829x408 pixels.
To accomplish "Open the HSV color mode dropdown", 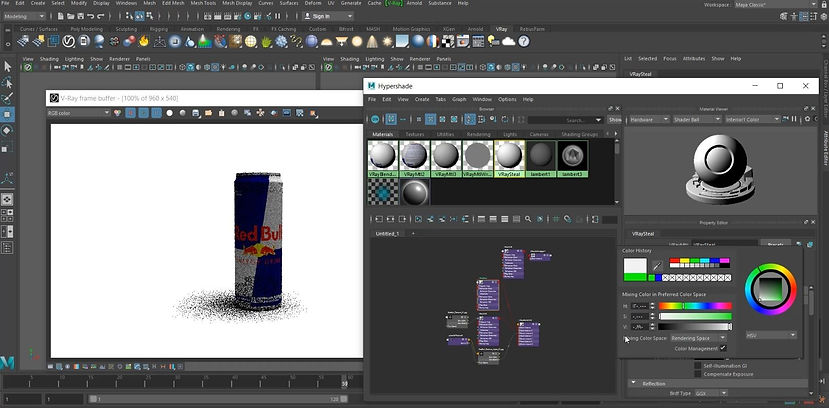I will coord(771,335).
